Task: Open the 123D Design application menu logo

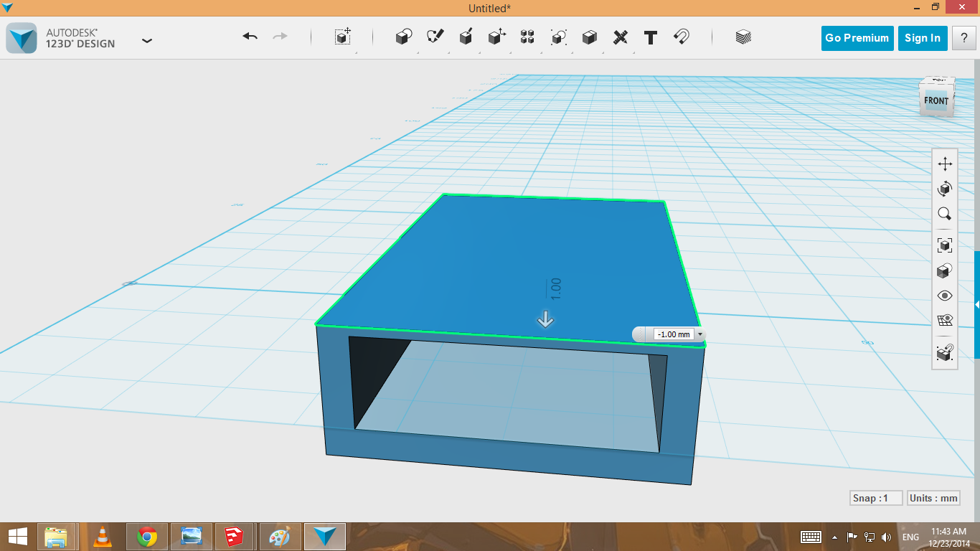Action: (x=22, y=38)
